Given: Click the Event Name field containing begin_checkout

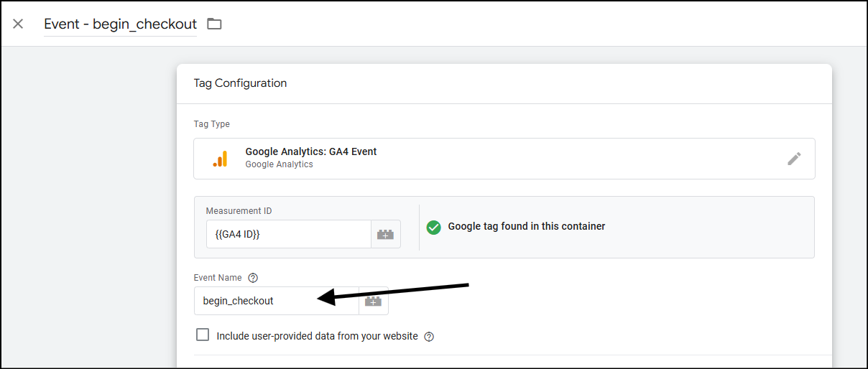Looking at the screenshot, I should 276,301.
